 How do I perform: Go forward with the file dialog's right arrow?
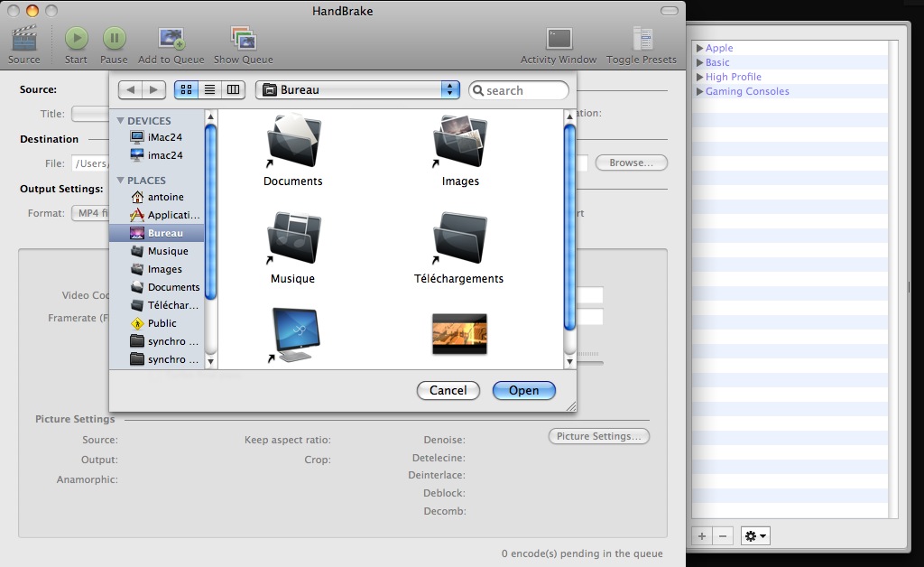(x=153, y=89)
